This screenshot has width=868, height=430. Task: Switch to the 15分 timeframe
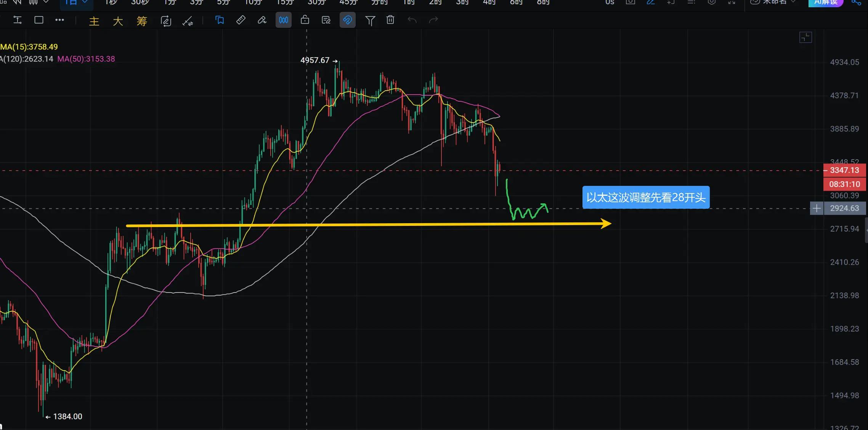[x=285, y=2]
